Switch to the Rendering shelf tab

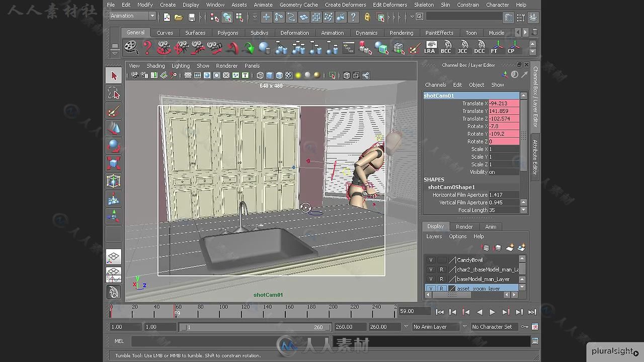point(401,33)
